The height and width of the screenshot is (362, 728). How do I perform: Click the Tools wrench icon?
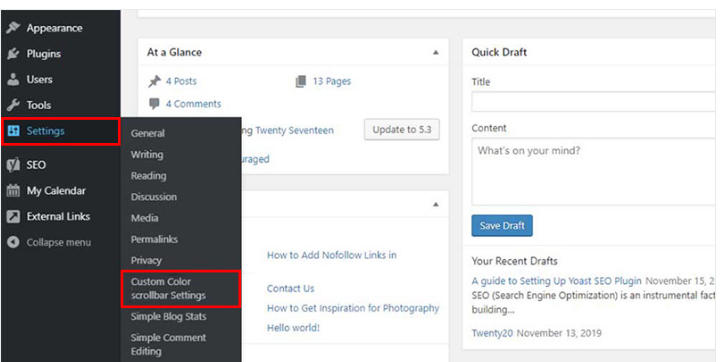tap(13, 105)
